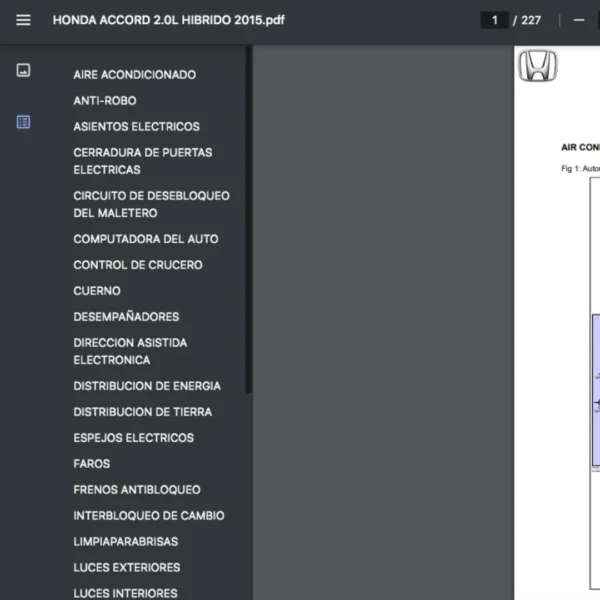Go to ASIENTOS ELECTRICOS section
Image resolution: width=600 pixels, height=600 pixels.
(x=137, y=127)
